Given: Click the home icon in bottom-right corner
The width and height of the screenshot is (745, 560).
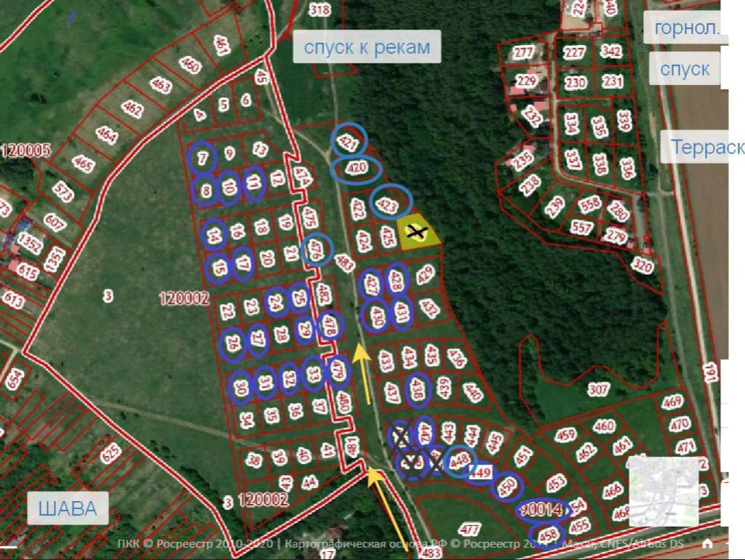Looking at the screenshot, I should (x=707, y=543).
